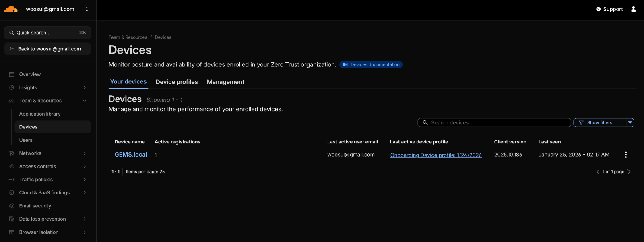Expand the Browser isolation chevron
644x242 pixels.
point(85,232)
